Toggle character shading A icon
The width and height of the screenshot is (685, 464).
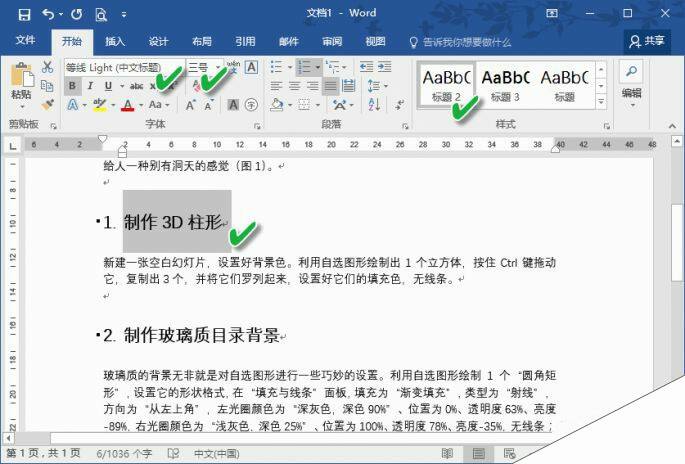coord(233,105)
